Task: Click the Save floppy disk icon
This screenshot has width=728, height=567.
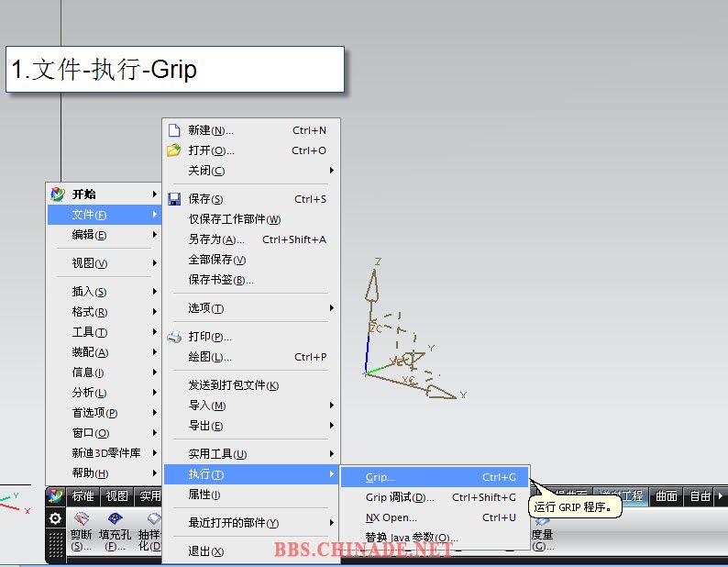Action: 174,199
